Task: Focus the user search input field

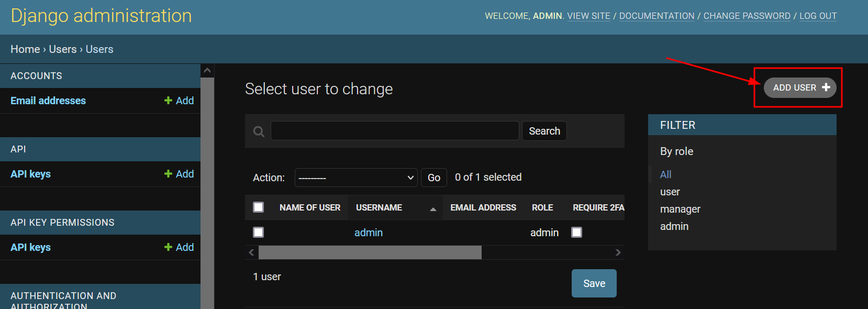Action: coord(395,131)
